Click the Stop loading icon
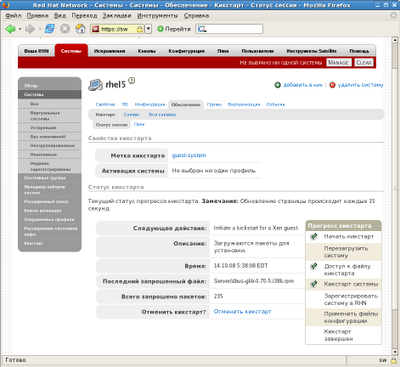400x367 pixels. pyautogui.click(x=65, y=29)
